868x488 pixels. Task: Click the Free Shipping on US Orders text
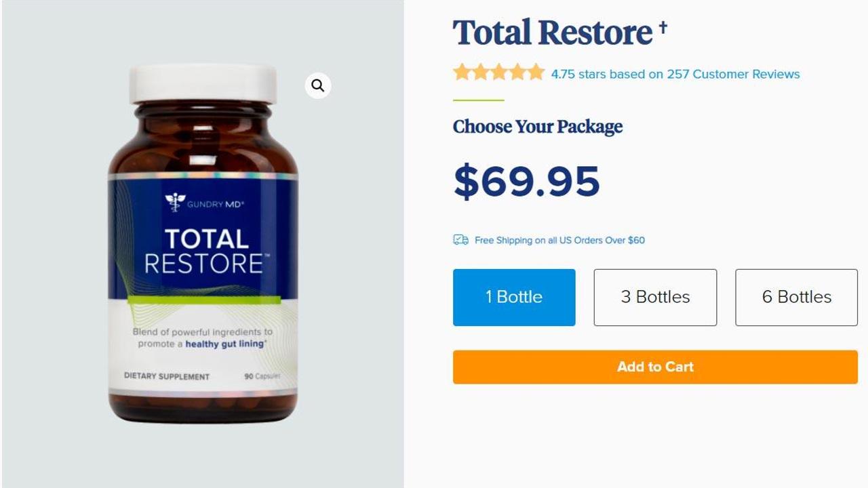click(x=559, y=240)
